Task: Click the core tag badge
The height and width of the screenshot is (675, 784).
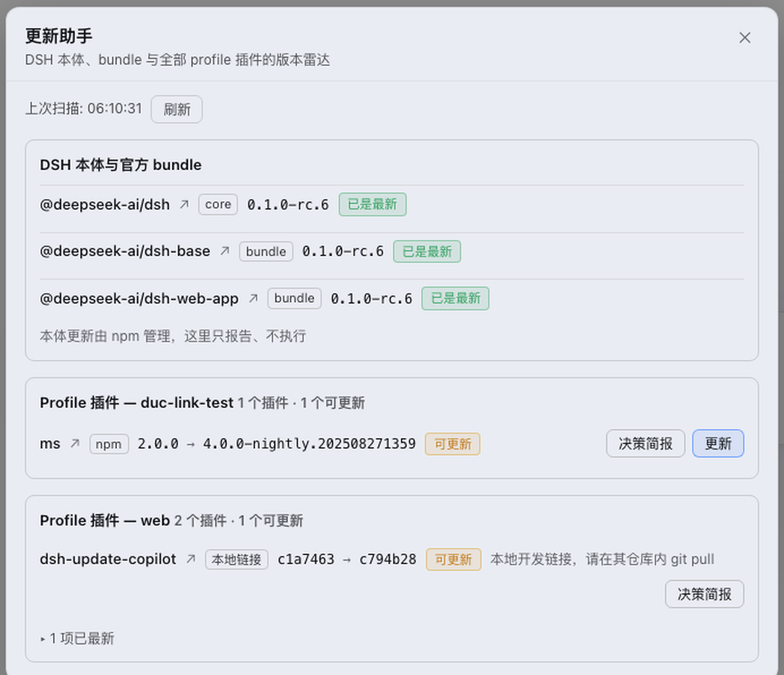Action: 218,204
